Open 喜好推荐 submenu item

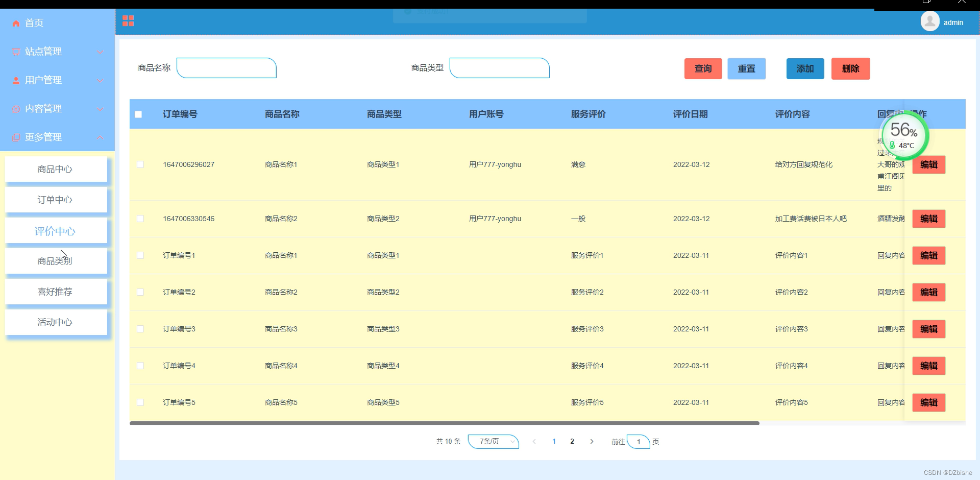[56, 292]
